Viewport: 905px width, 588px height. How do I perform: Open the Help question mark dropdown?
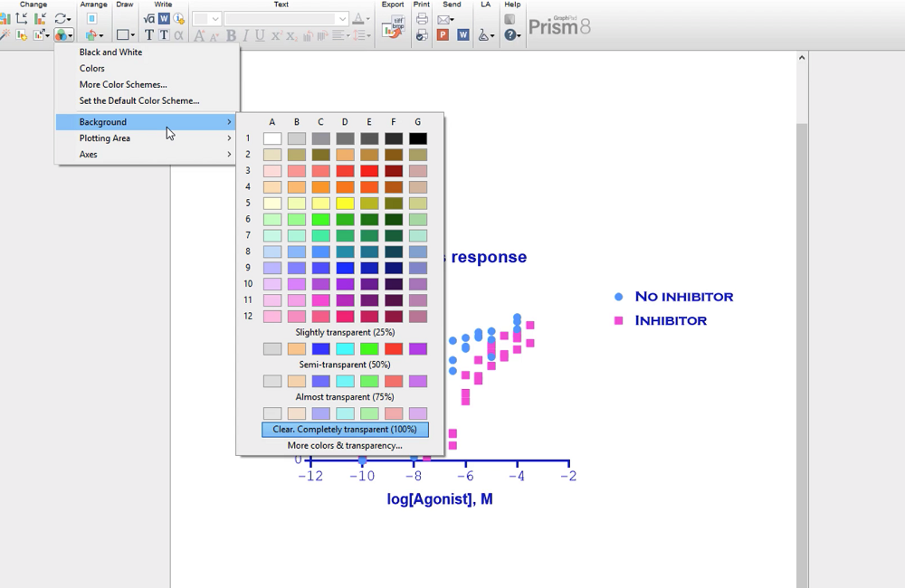point(512,34)
